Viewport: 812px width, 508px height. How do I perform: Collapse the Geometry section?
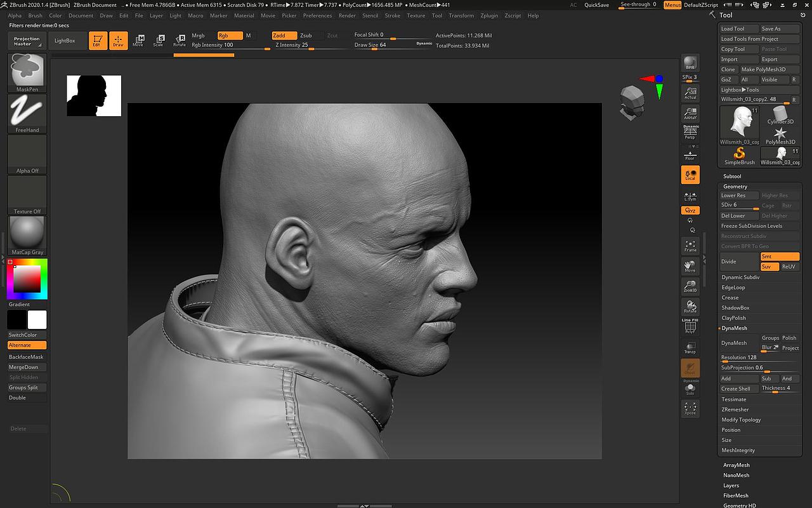(735, 186)
